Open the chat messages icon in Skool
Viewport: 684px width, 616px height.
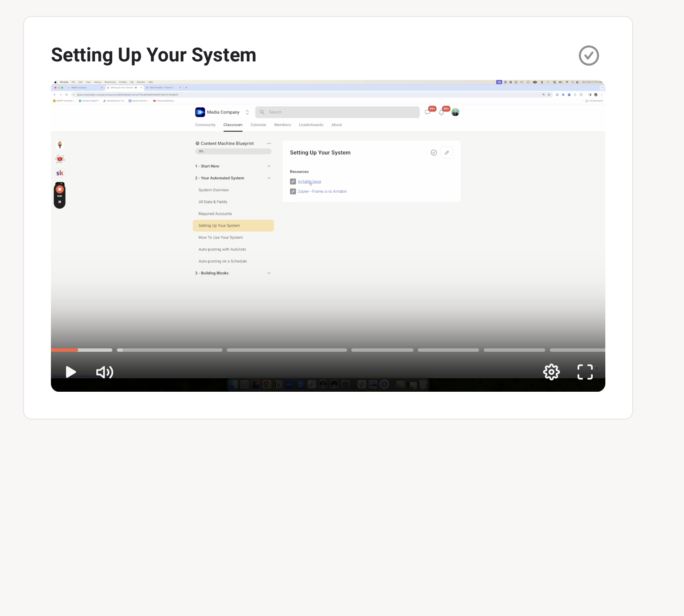[x=427, y=112]
